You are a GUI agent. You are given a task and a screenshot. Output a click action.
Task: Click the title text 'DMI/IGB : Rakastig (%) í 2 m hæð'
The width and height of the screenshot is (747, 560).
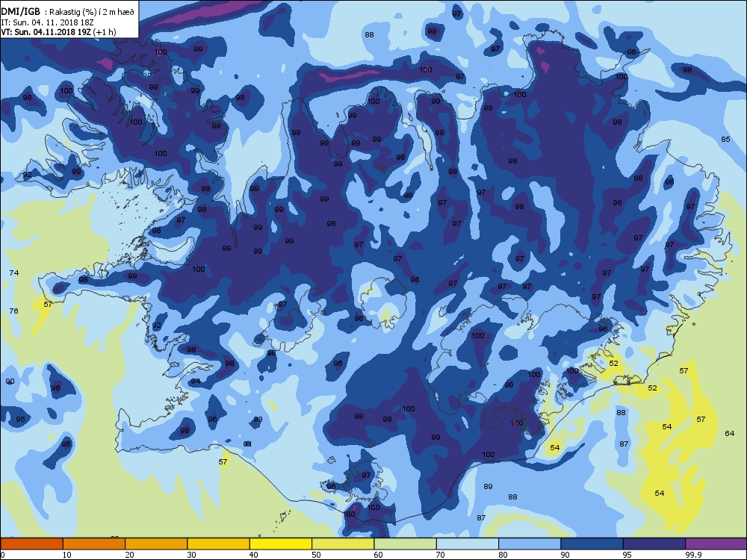pos(68,12)
